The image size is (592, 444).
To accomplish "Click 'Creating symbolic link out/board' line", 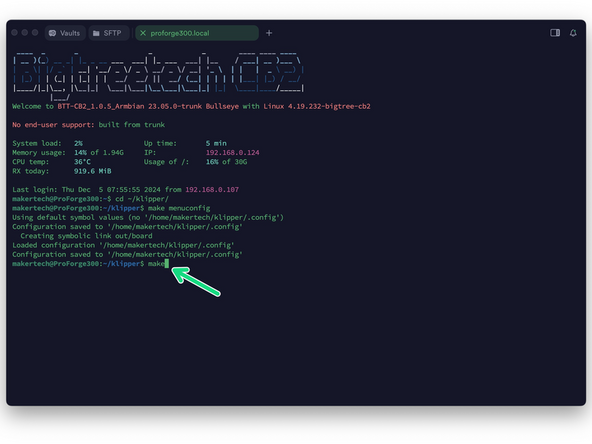I will click(x=86, y=236).
